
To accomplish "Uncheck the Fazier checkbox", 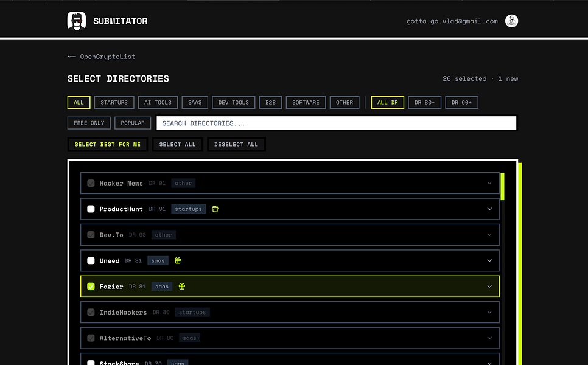I will 91,287.
